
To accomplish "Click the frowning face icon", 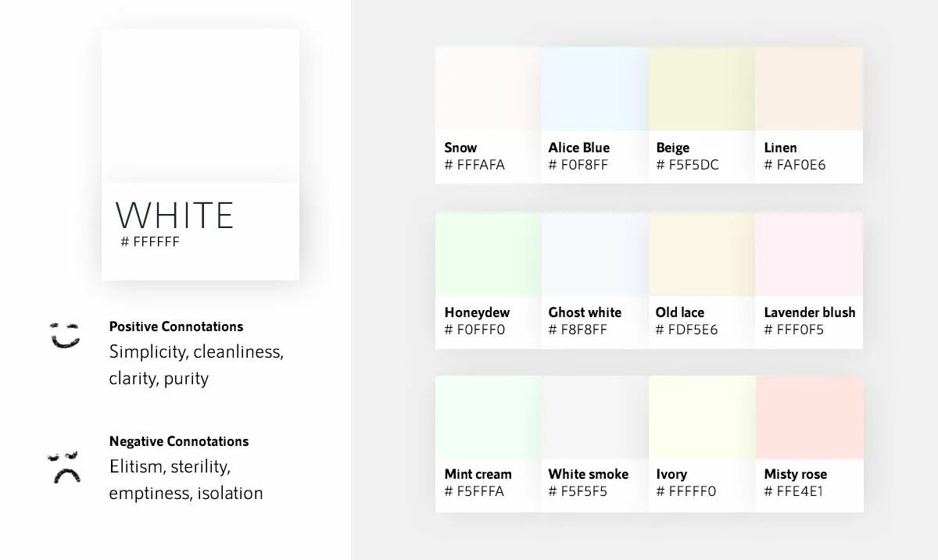I will click(64, 466).
